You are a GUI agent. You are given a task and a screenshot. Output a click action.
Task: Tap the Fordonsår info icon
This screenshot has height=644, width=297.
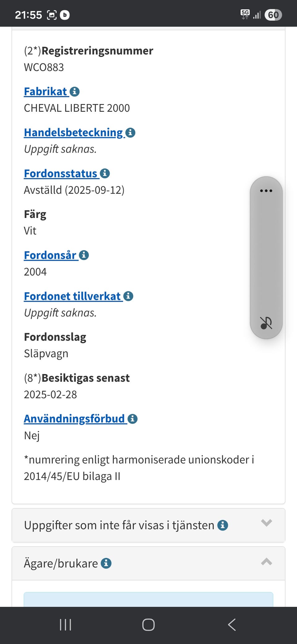click(84, 255)
